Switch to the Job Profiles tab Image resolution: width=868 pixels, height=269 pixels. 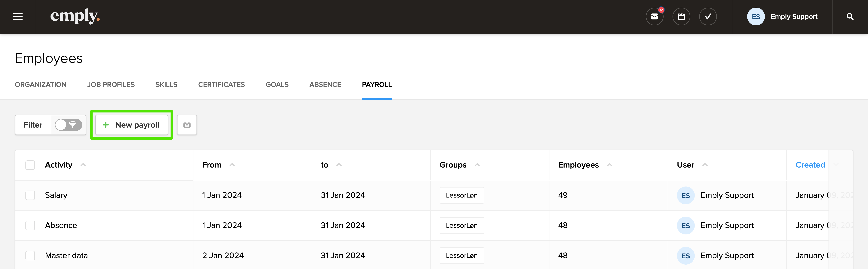111,85
